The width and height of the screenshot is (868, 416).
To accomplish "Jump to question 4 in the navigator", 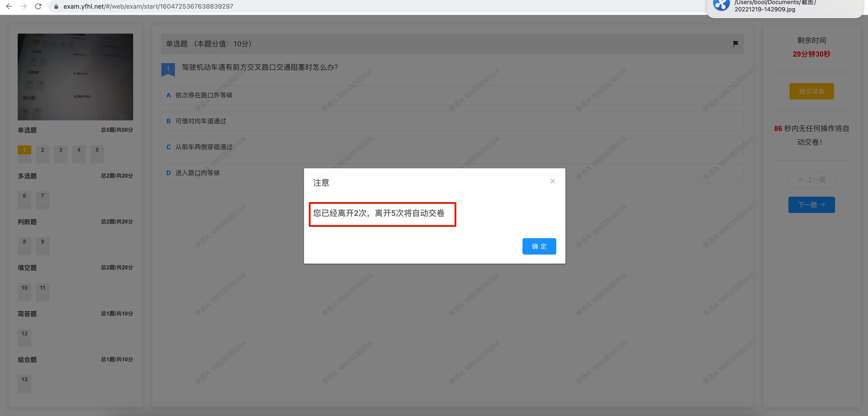I will click(79, 154).
